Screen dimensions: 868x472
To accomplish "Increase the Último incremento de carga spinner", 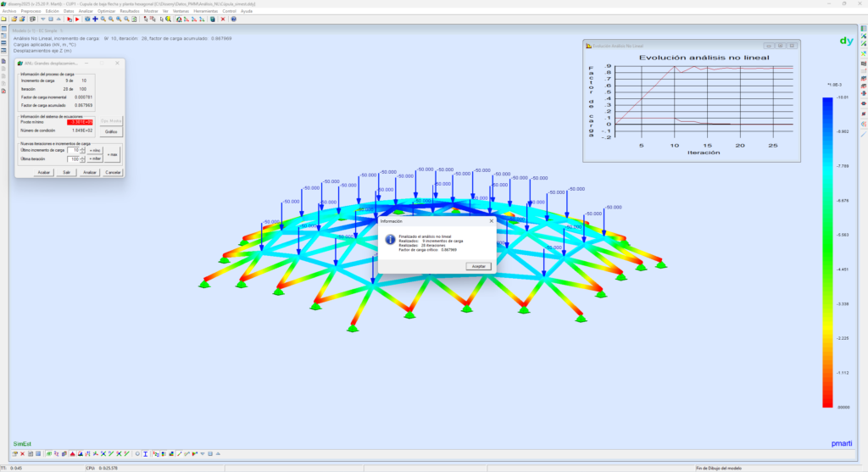I will click(82, 148).
